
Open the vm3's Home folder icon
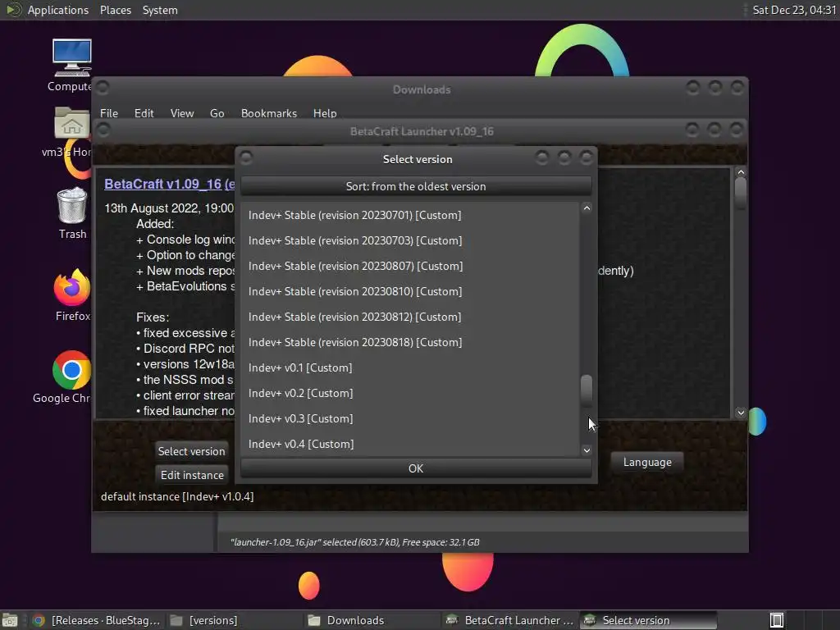[71, 131]
